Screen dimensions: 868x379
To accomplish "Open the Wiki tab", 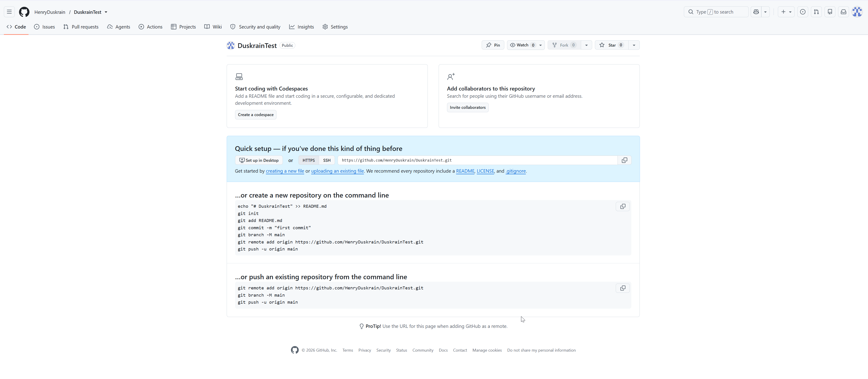I will click(x=213, y=27).
